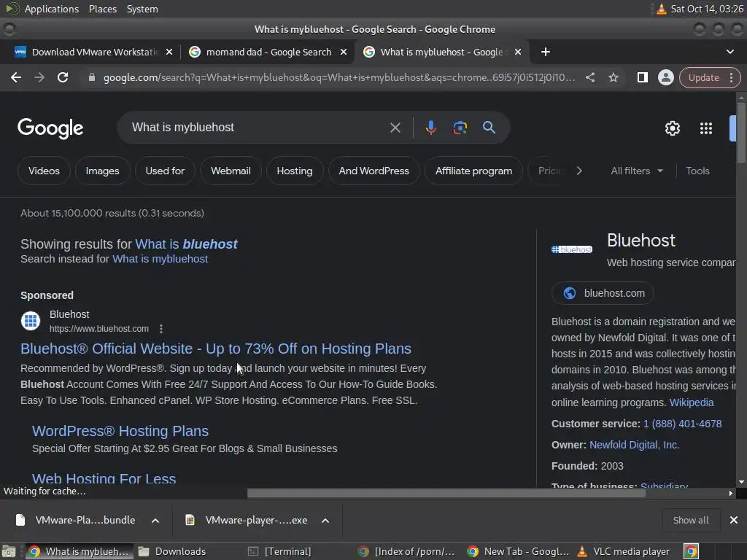Image resolution: width=747 pixels, height=560 pixels.
Task: Open the bluehost.com knowledge panel button
Action: [x=603, y=293]
